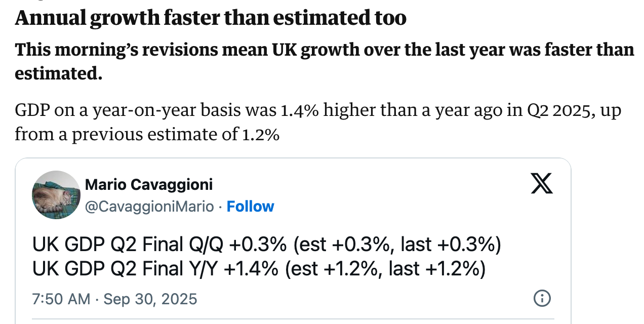Image resolution: width=644 pixels, height=324 pixels.
Task: Click the Sep 30, 2025 post date
Action: click(150, 299)
